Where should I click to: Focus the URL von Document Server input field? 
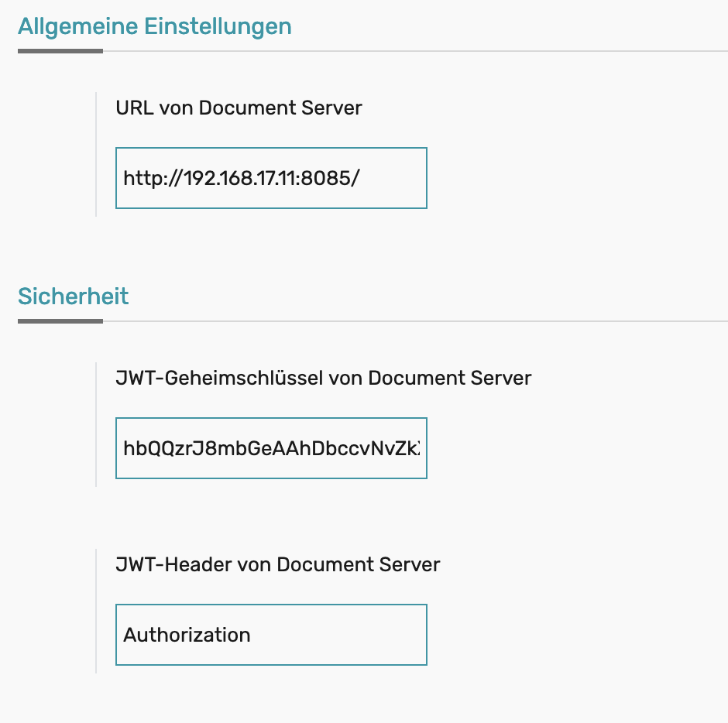(x=271, y=178)
